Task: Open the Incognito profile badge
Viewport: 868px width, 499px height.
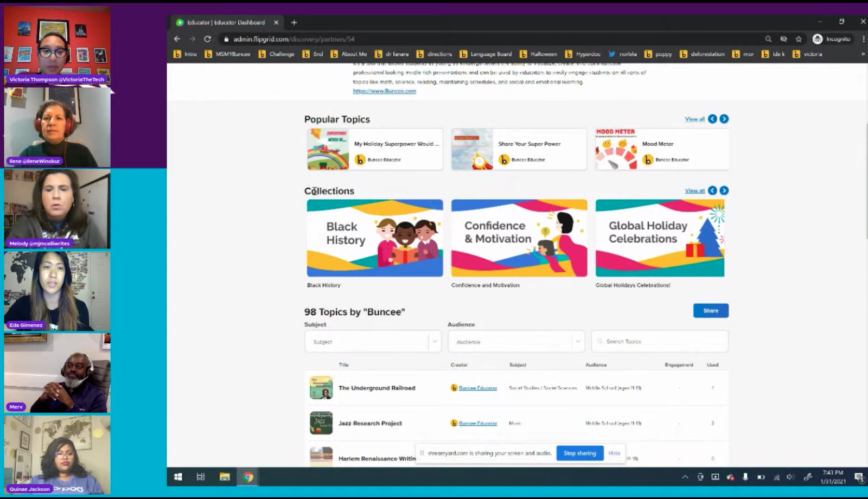Action: point(831,39)
